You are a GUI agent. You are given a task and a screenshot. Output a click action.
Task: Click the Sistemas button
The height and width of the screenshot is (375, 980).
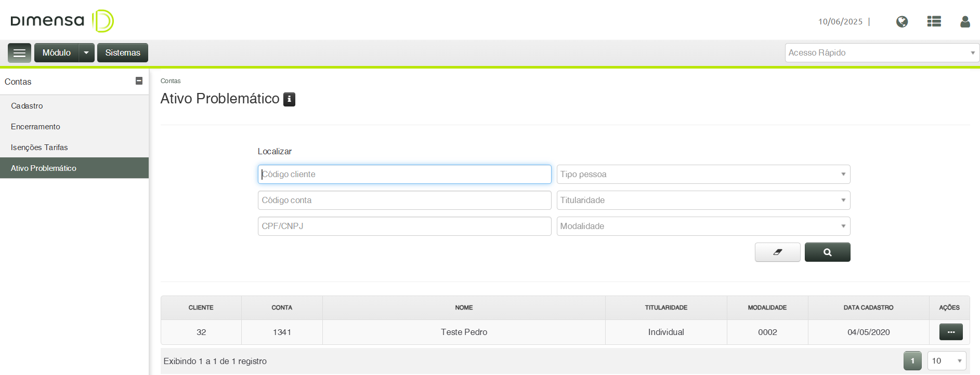[x=123, y=53]
